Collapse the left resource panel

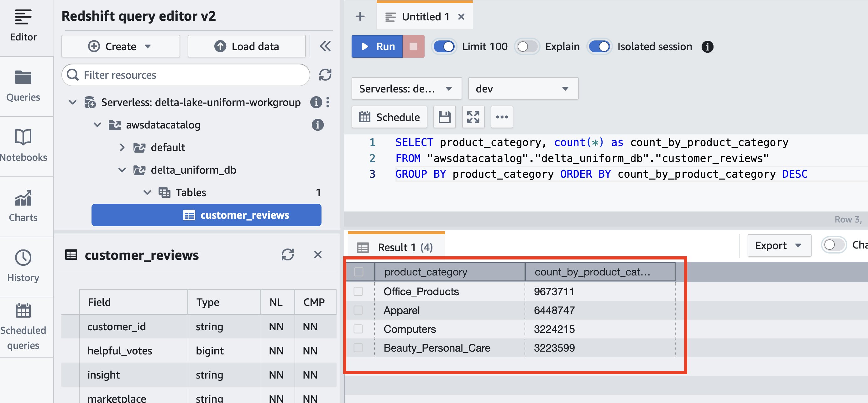tap(325, 46)
